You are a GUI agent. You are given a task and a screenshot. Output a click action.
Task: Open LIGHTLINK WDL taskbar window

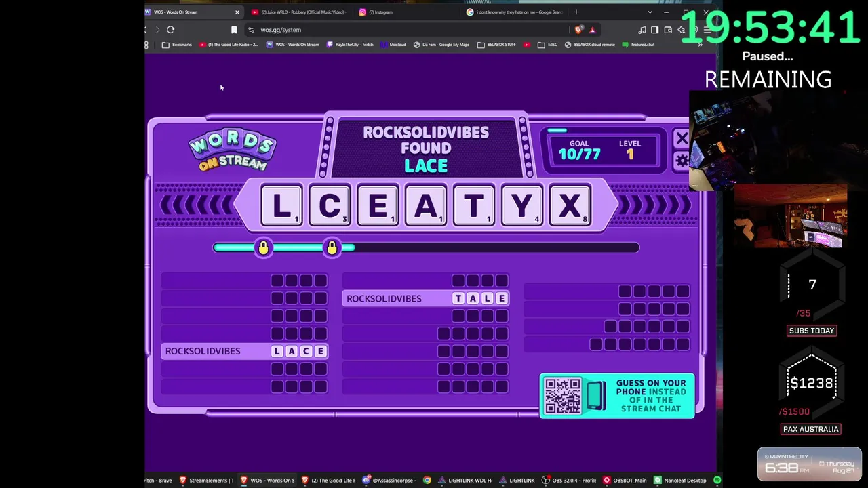tap(465, 481)
